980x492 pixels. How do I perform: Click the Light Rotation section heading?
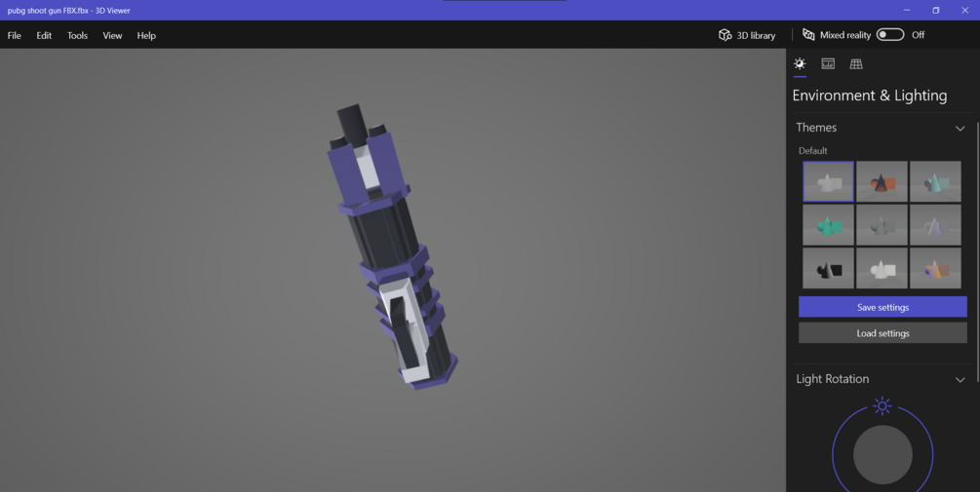[x=833, y=379]
